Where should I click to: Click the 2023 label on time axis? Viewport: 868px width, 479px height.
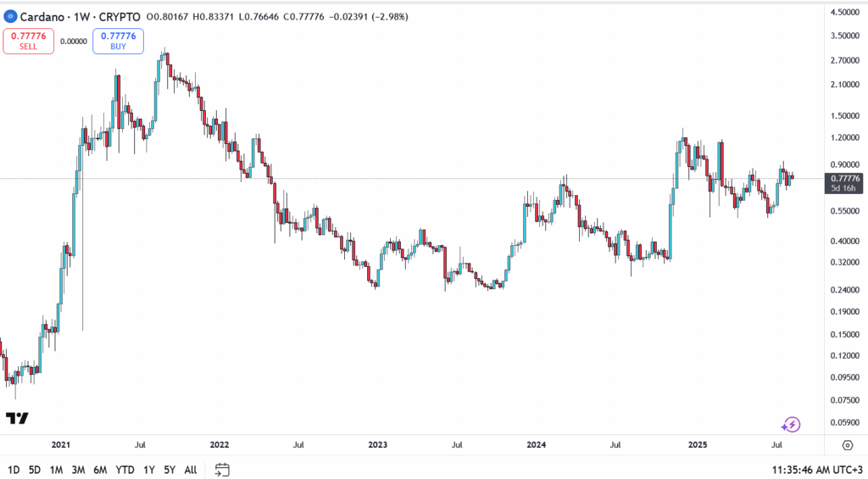[x=377, y=444]
